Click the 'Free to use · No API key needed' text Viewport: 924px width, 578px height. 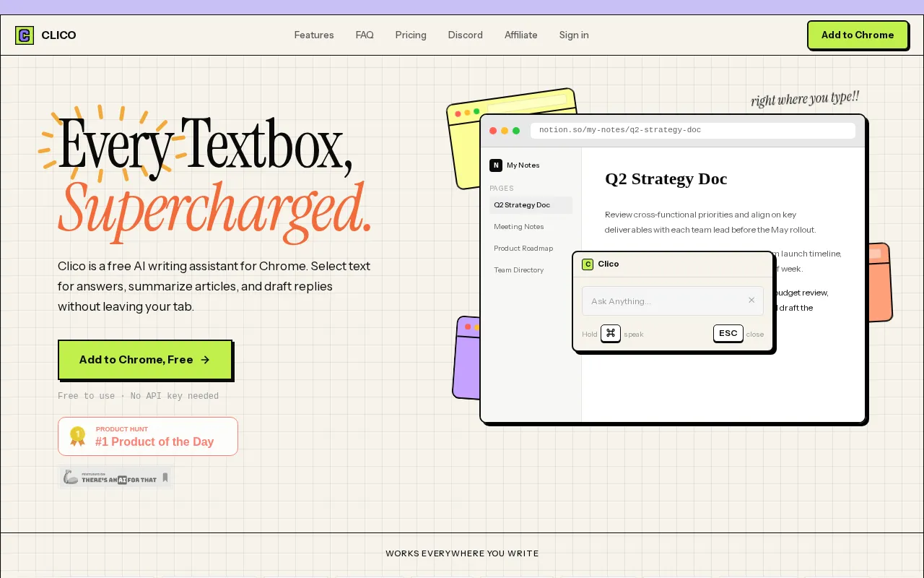pos(139,396)
